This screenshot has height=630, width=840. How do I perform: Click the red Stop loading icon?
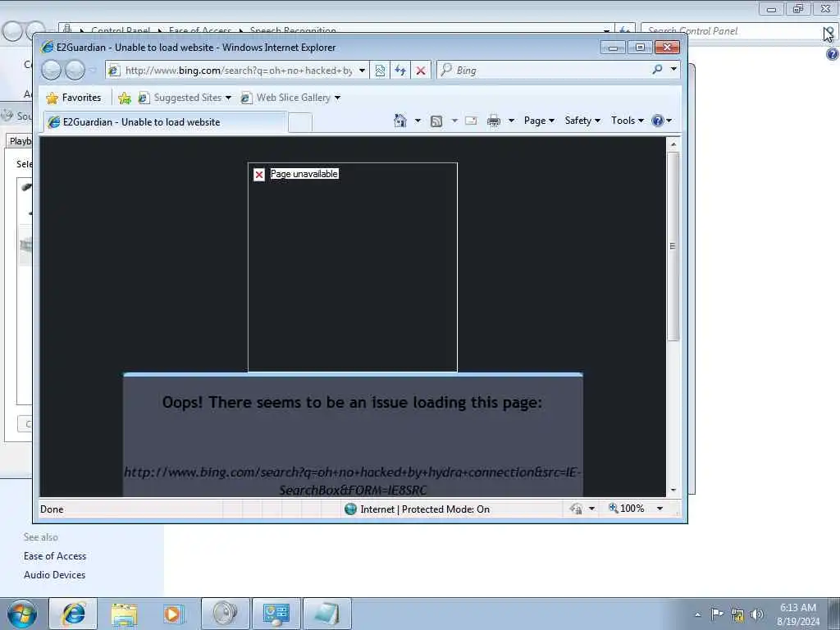click(421, 71)
